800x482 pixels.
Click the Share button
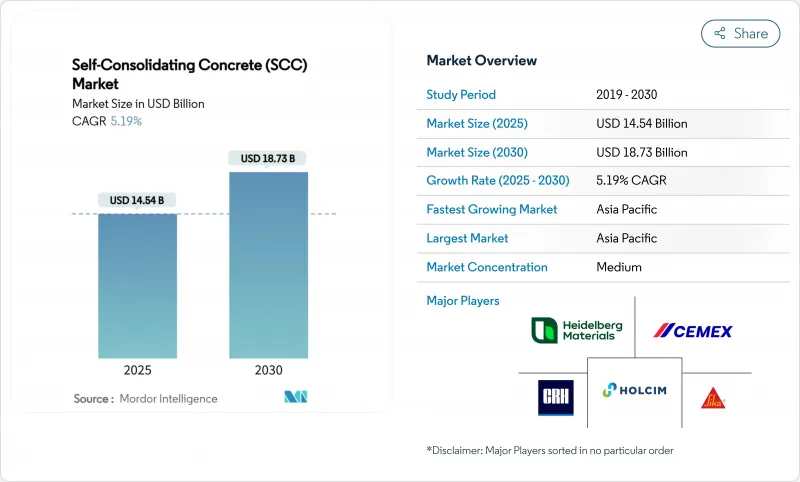740,33
